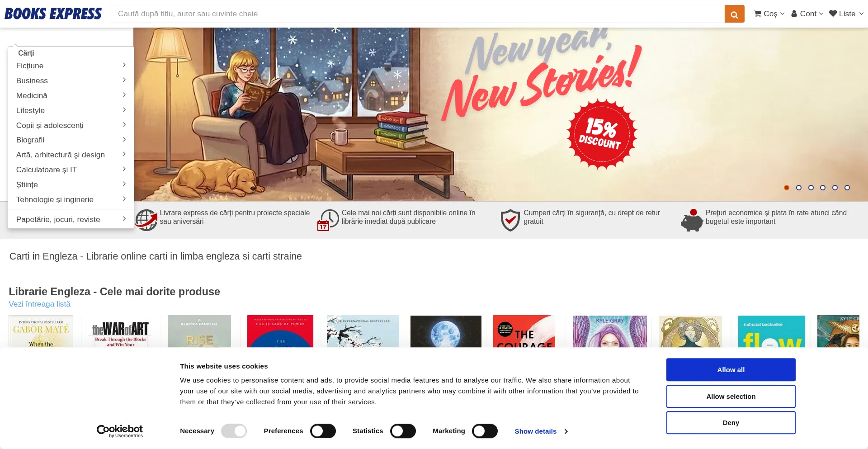Screen dimensions: 868x449
Task: Expand the Calculatoare și IT submenu arrow
Action: coord(124,169)
